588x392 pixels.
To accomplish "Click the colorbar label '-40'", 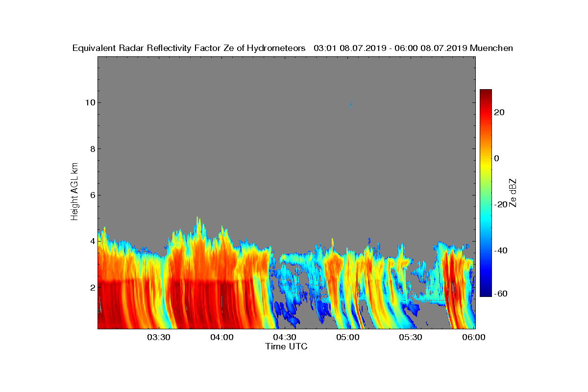I will [501, 250].
